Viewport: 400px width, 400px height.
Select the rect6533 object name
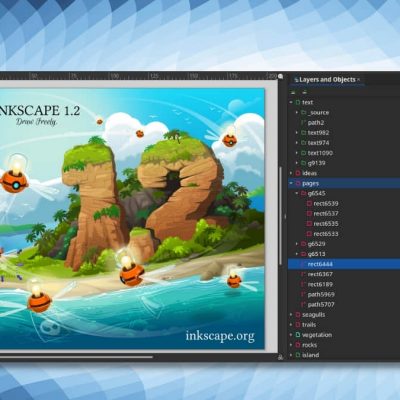click(x=326, y=234)
